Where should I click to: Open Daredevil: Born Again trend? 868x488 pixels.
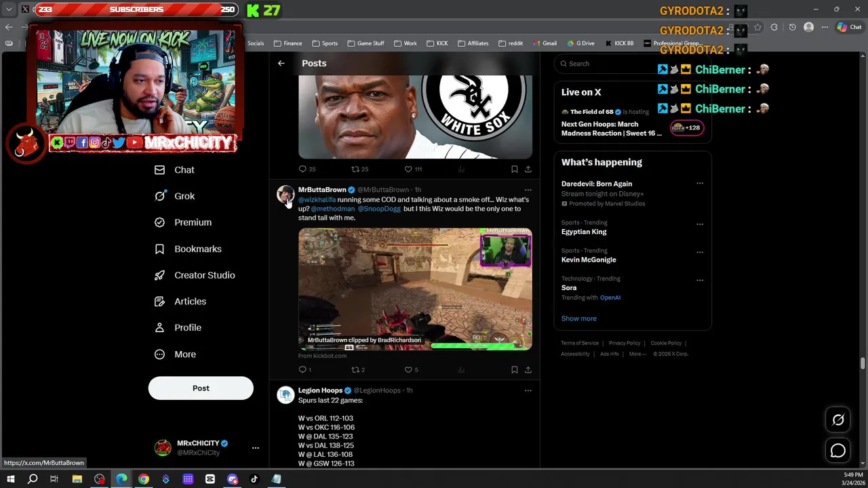pos(597,184)
